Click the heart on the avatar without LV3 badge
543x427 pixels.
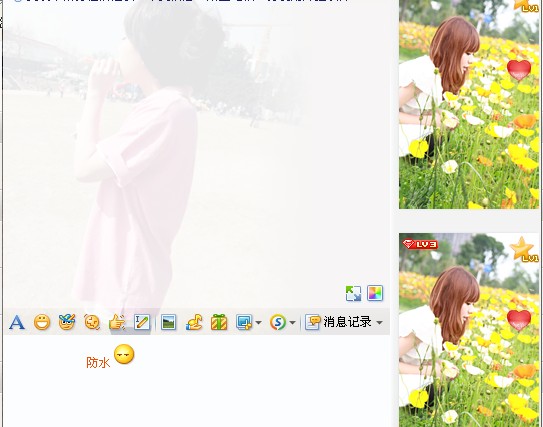coord(519,70)
